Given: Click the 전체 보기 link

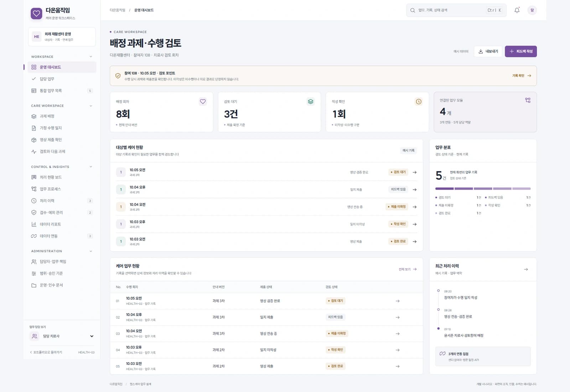Looking at the screenshot, I should 408,269.
